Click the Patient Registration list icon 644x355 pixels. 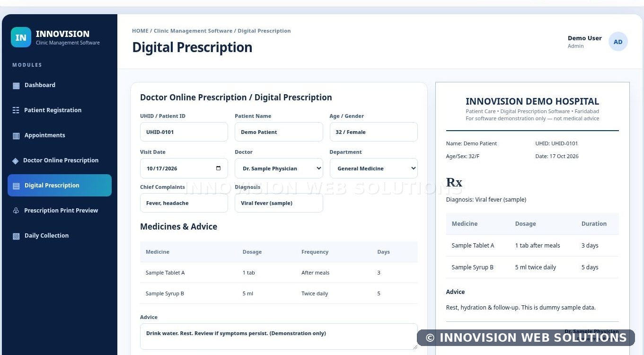pos(16,110)
